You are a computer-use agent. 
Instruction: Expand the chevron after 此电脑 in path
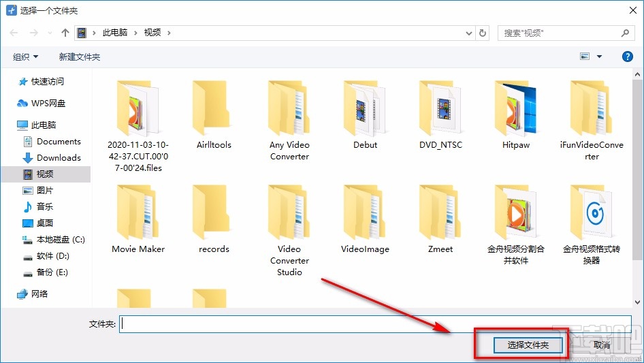click(135, 33)
